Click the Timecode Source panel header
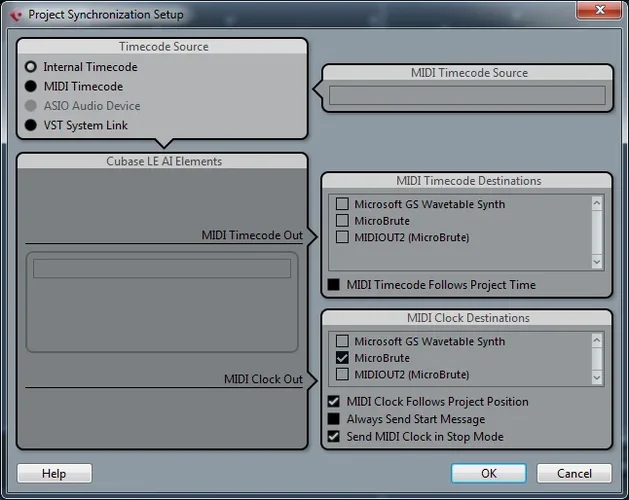The height and width of the screenshot is (500, 629). pyautogui.click(x=164, y=47)
